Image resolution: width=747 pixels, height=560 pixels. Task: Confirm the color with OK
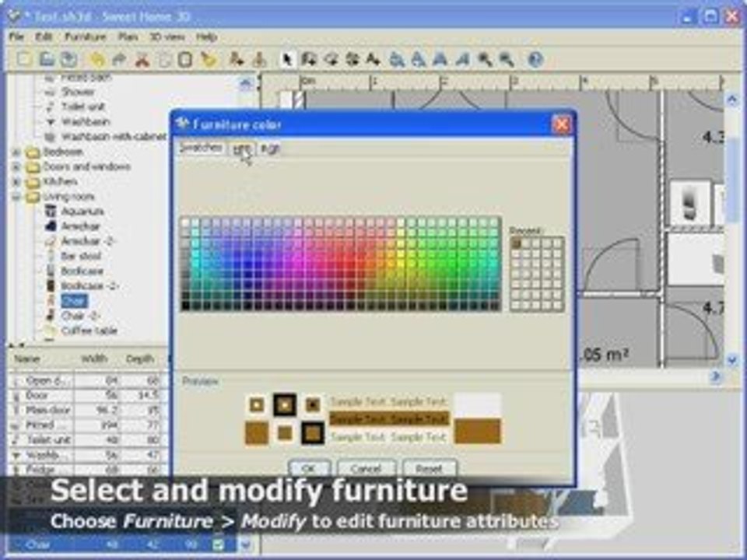tap(309, 468)
